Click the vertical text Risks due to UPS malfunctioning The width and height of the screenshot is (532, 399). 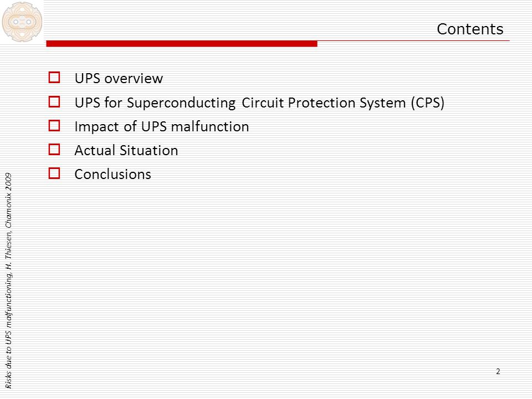(8, 336)
